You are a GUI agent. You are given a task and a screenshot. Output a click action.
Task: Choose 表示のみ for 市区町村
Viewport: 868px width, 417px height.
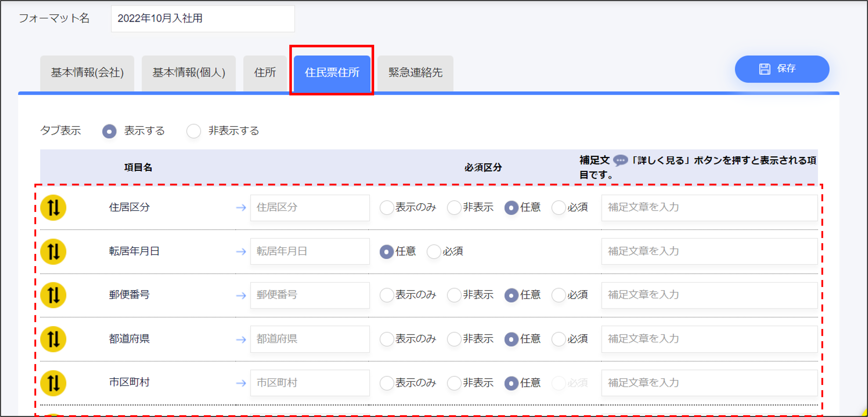coord(386,383)
